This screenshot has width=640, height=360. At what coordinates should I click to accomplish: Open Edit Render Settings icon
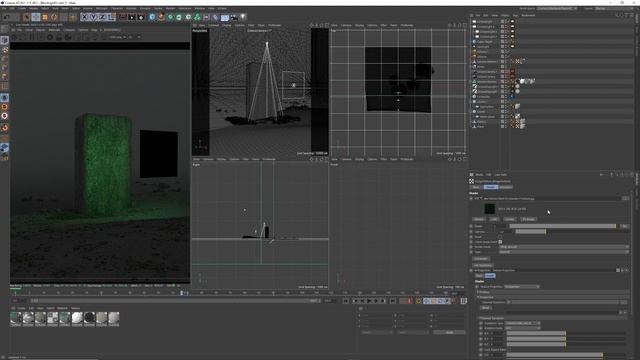click(141, 17)
